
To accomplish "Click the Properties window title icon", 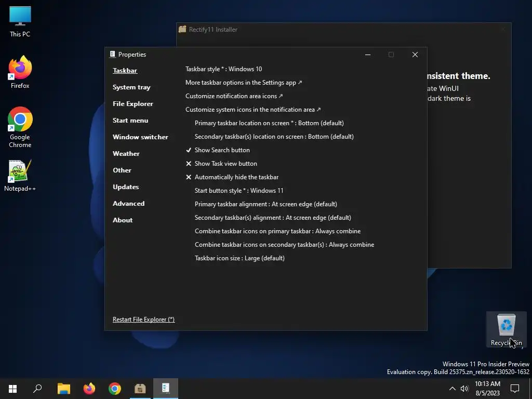I will tap(112, 54).
